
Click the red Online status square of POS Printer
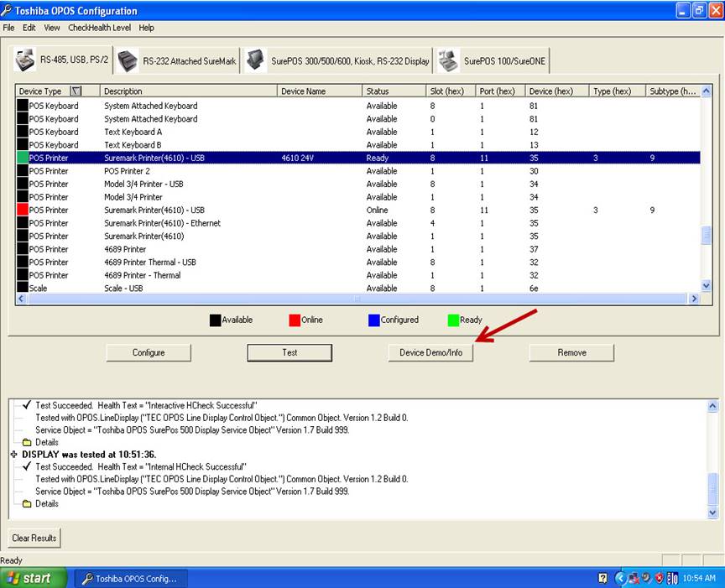[x=23, y=210]
